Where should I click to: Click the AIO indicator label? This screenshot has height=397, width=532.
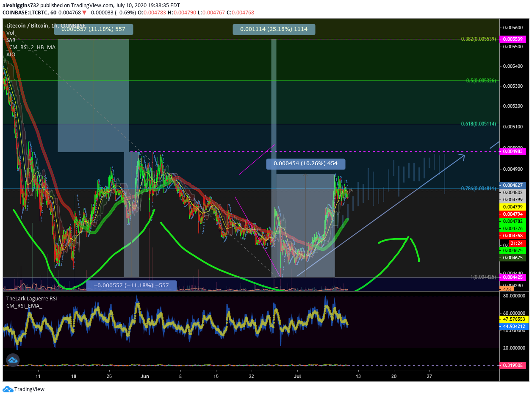pos(11,54)
